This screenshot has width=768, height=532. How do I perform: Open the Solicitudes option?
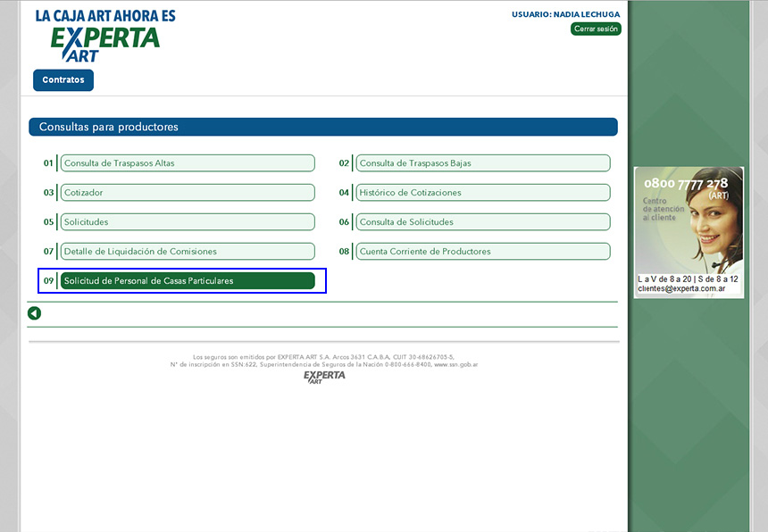[x=188, y=221]
